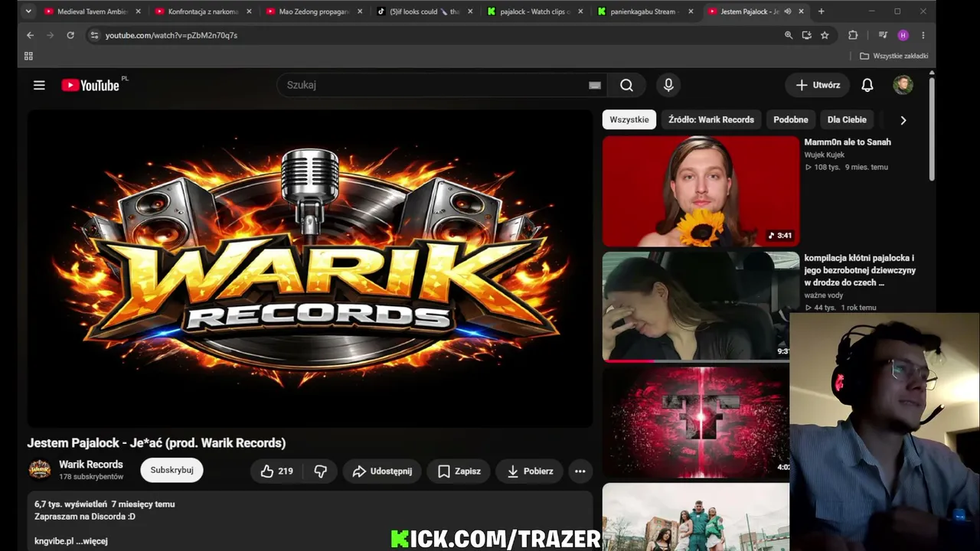Image resolution: width=980 pixels, height=551 pixels.
Task: Open the kompilacja kłótni pajalocka video title
Action: point(860,270)
